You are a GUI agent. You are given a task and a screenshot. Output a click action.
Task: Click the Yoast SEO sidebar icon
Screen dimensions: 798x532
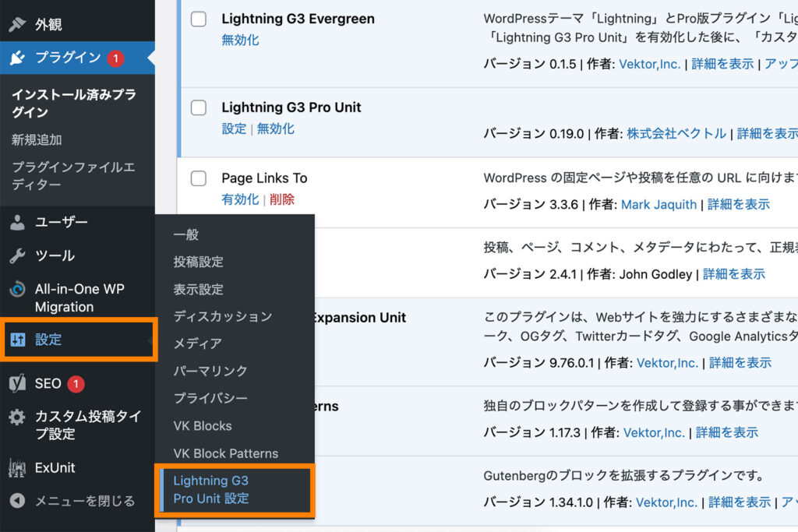pos(17,382)
